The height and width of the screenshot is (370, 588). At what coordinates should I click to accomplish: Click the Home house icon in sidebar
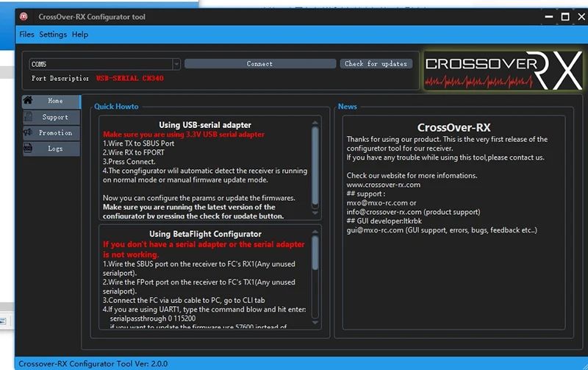click(28, 100)
